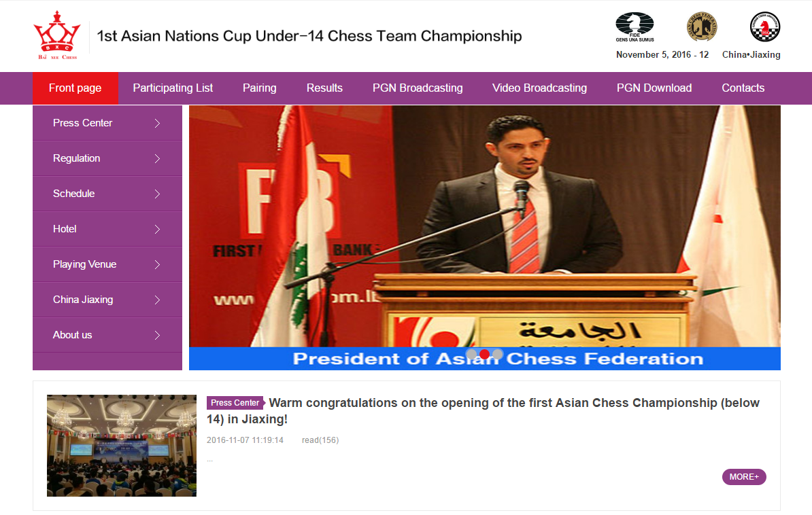Viewport: 812px width, 515px height.
Task: Click the arrow beside Hotel
Action: pos(157,229)
